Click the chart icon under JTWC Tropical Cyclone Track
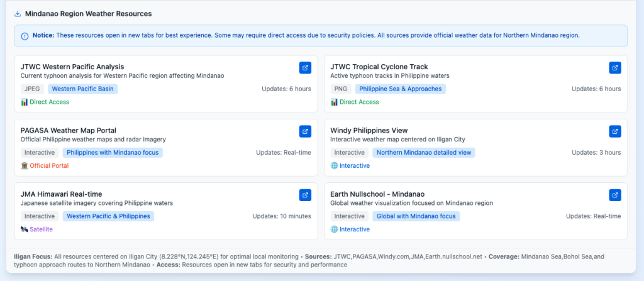The width and height of the screenshot is (644, 281). pos(334,102)
